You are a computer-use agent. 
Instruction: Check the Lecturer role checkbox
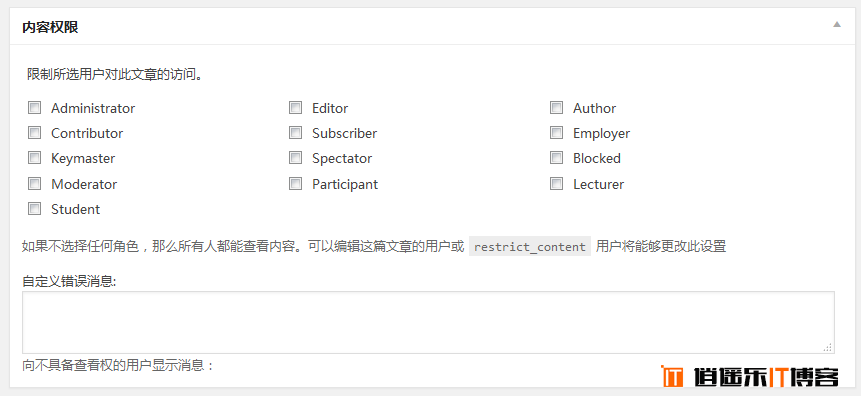pyautogui.click(x=556, y=183)
